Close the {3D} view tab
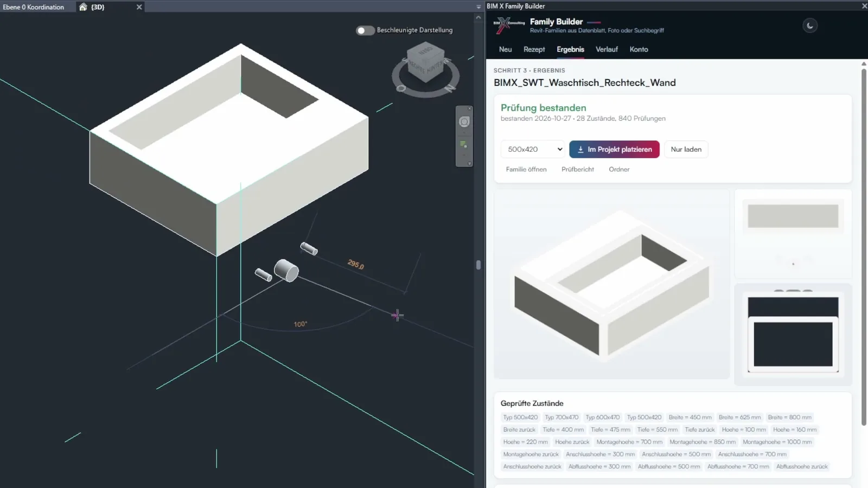Viewport: 868px width, 488px height. tap(139, 7)
